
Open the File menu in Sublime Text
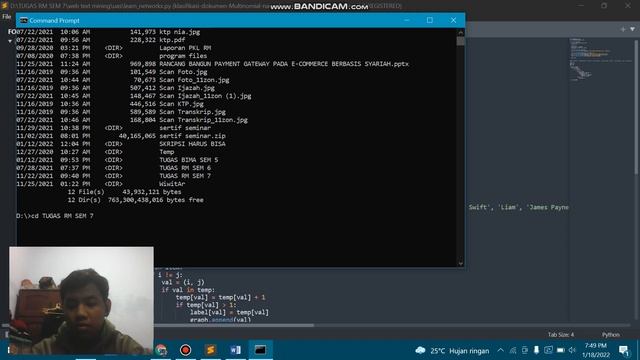click(7, 17)
